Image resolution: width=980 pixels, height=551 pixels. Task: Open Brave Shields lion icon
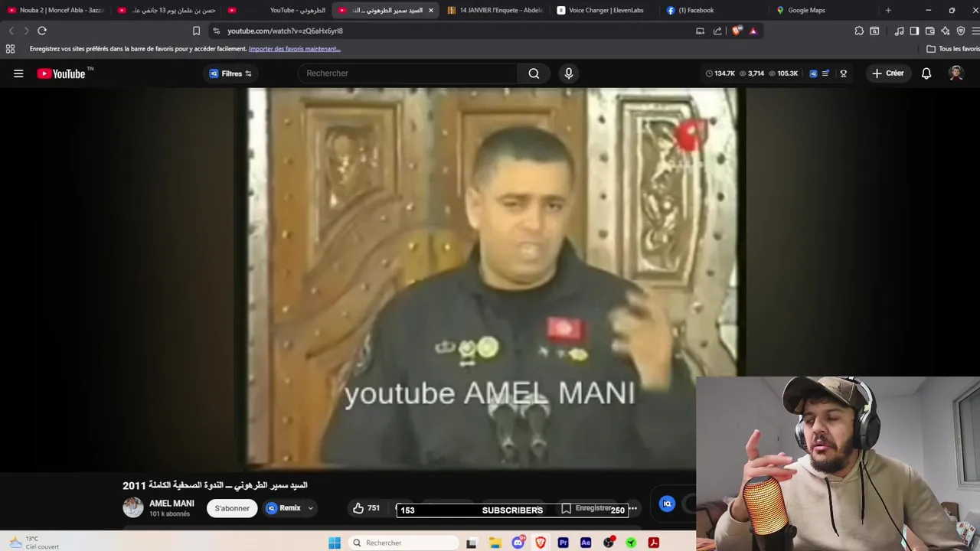coord(737,31)
